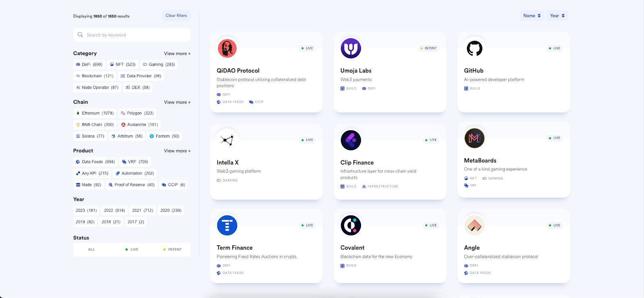644x298 pixels.
Task: Toggle the Gaming (283) category filter
Action: click(159, 64)
